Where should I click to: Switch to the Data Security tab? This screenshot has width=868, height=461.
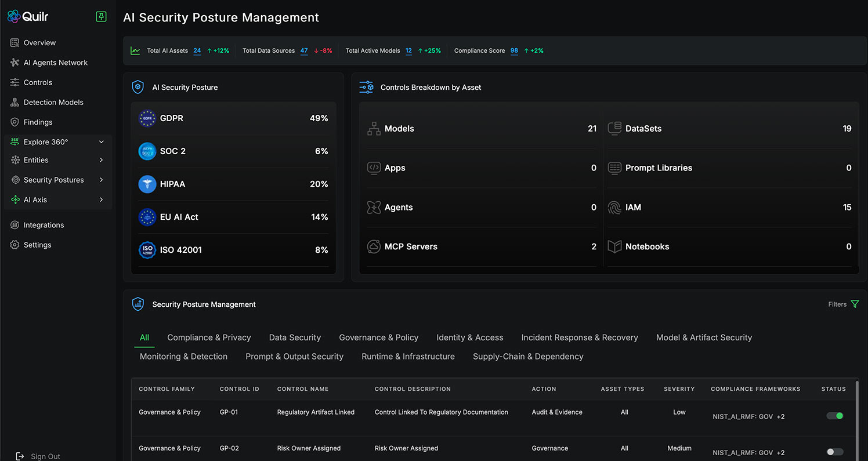tap(295, 337)
